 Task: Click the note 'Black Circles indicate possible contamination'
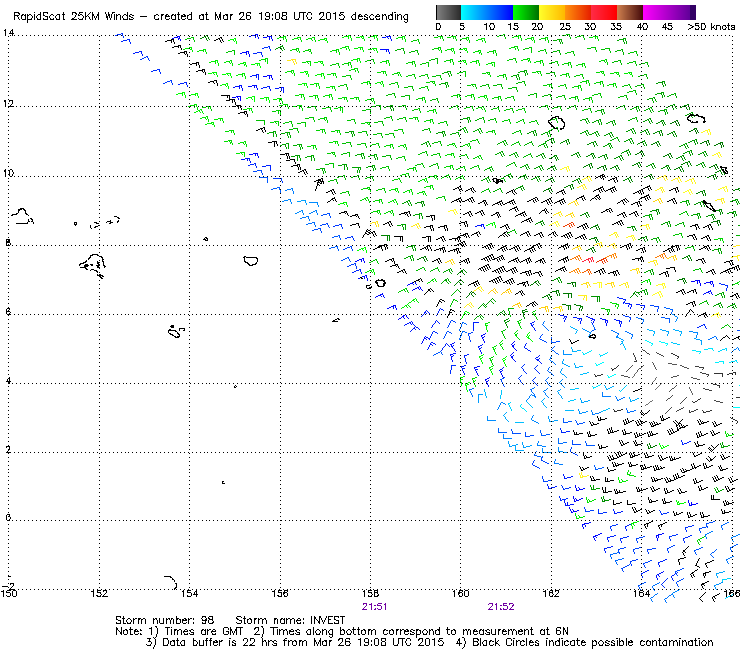(x=593, y=642)
